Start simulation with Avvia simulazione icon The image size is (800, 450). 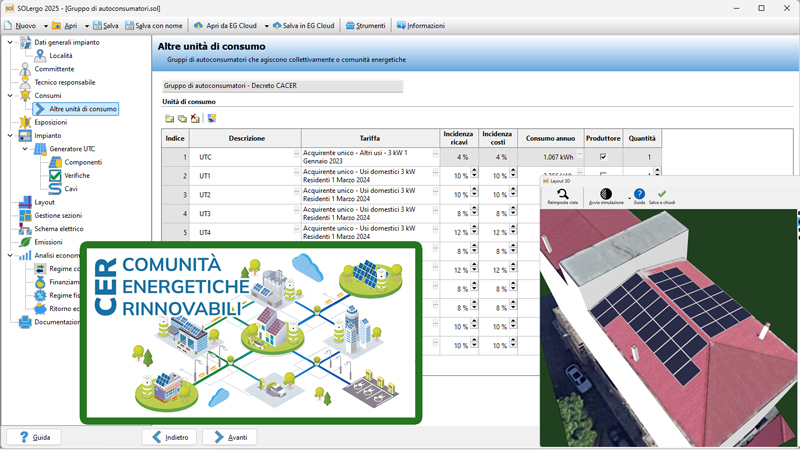[x=606, y=194]
